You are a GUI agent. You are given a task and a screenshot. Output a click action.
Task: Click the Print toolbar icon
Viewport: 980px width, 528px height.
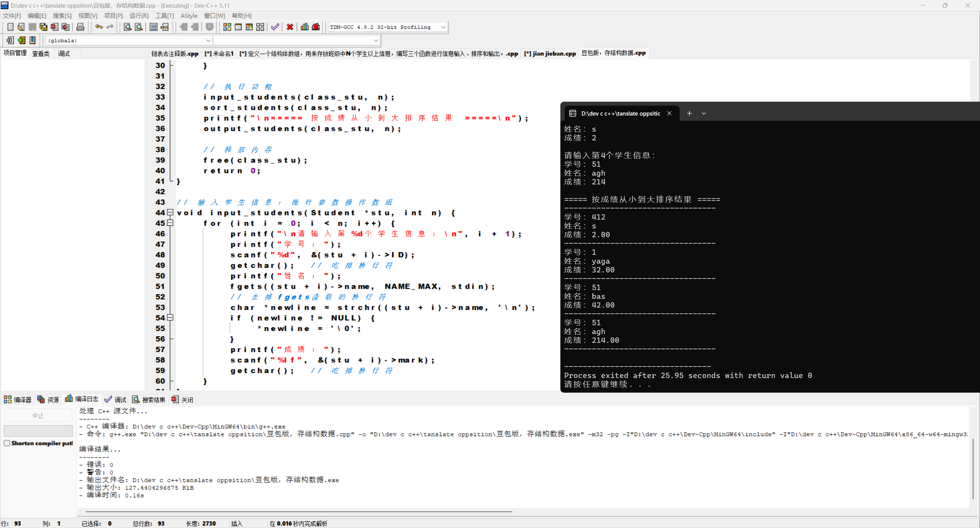point(80,27)
